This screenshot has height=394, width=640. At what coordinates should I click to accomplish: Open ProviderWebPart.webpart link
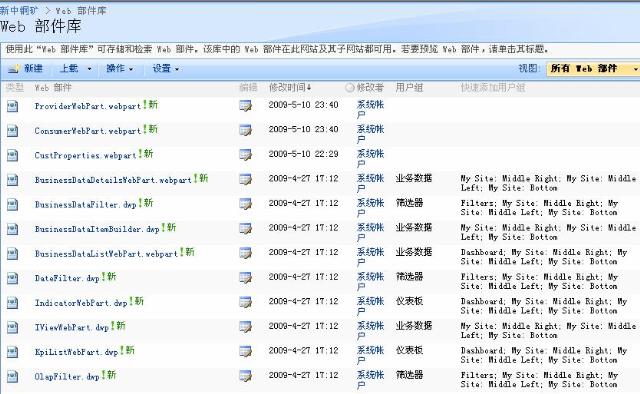(x=88, y=106)
